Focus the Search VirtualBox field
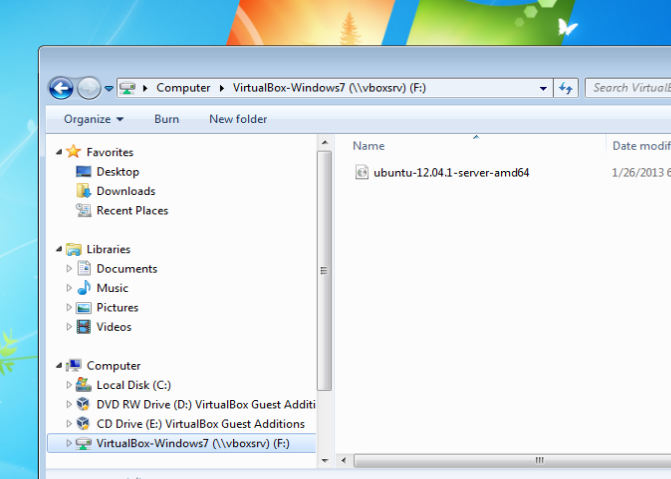This screenshot has height=479, width=671. [628, 88]
